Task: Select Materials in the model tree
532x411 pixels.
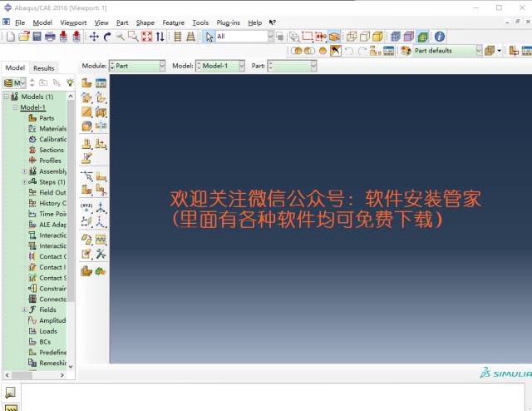Action: click(x=52, y=128)
